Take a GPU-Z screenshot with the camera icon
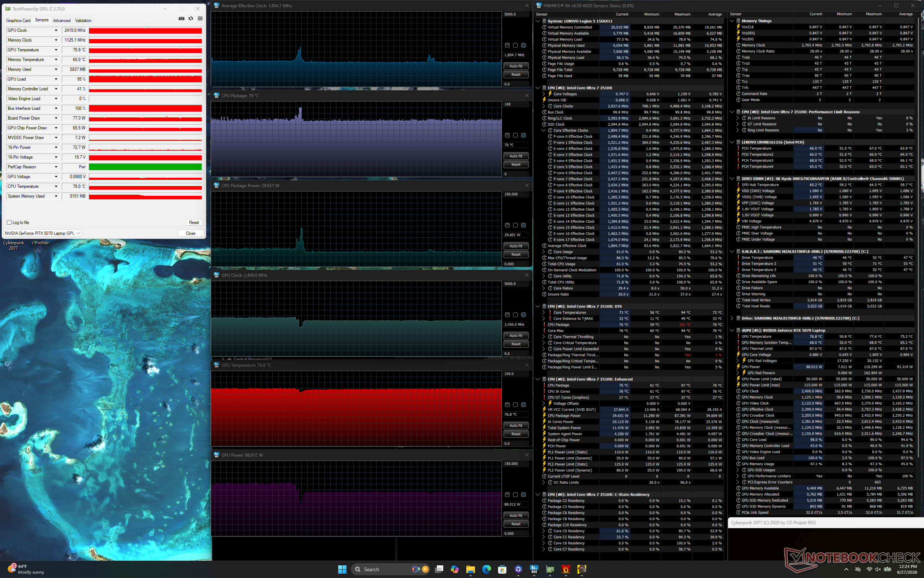Screen dimensions: 924x578 click(x=181, y=19)
